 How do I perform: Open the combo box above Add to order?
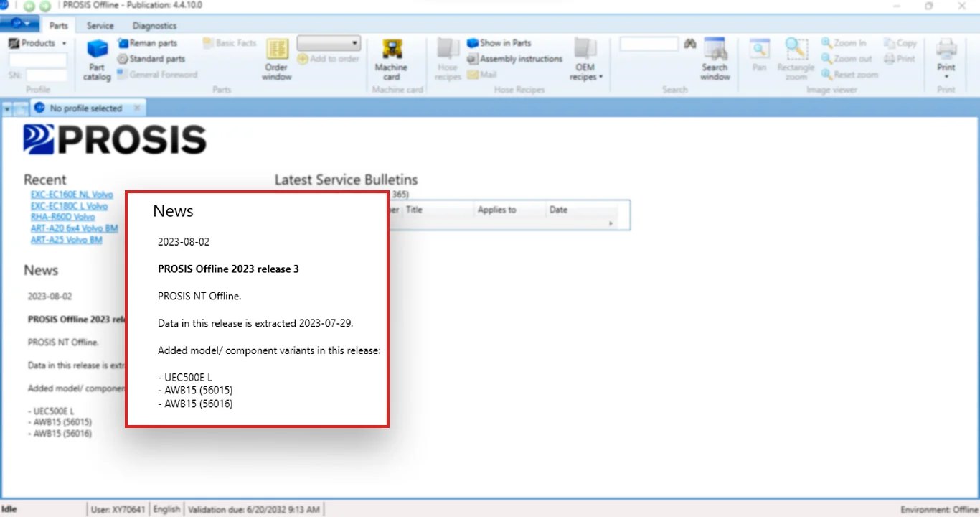coord(328,44)
